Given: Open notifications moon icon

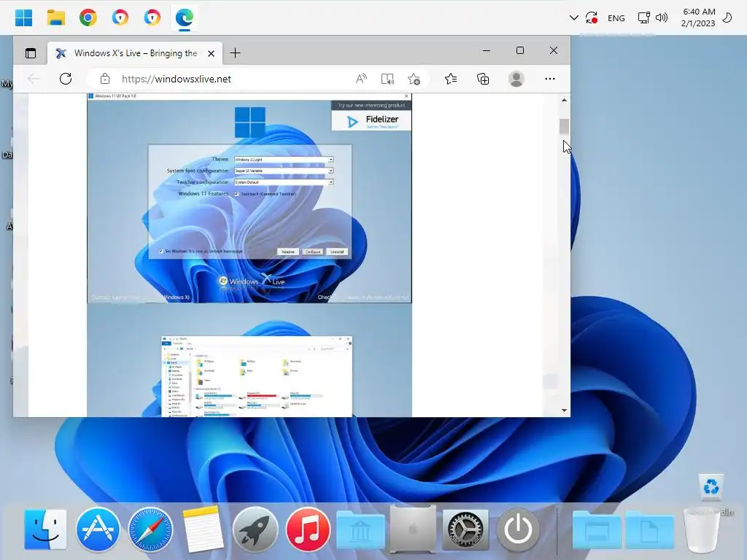Looking at the screenshot, I should pyautogui.click(x=727, y=18).
